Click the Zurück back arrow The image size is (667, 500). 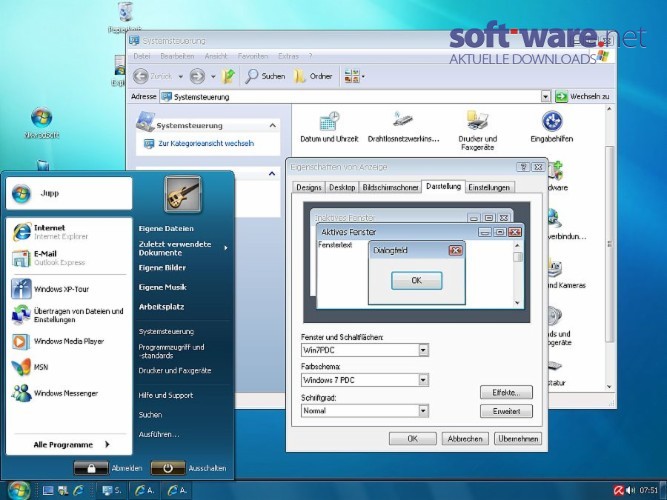[141, 76]
